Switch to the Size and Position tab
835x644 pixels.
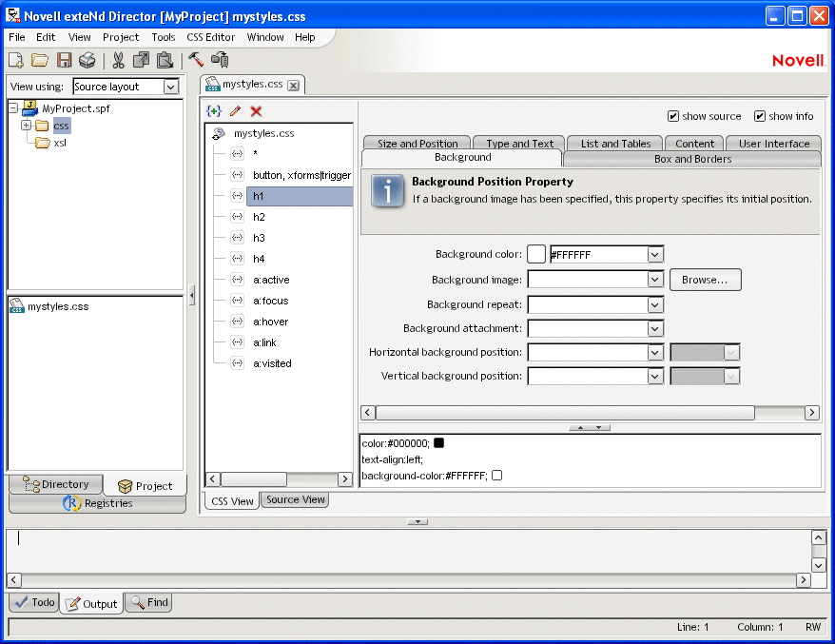(417, 144)
